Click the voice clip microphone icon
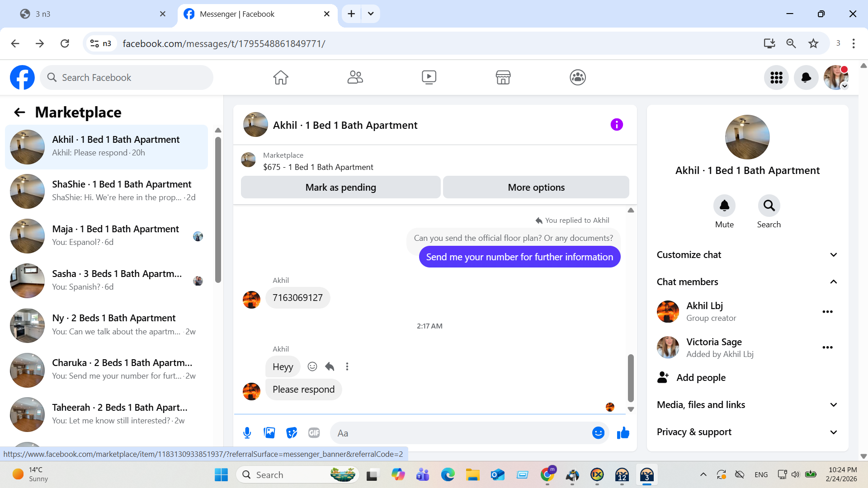This screenshot has width=868, height=488. pos(247,433)
